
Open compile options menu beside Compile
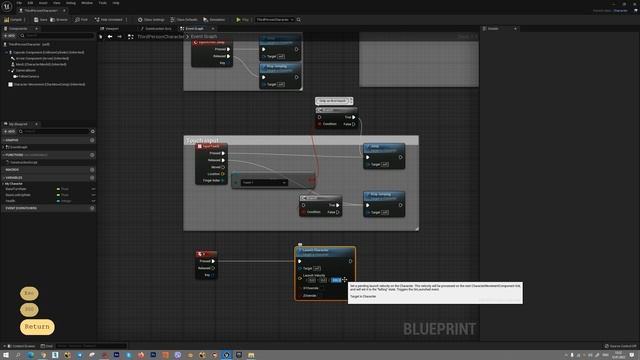tap(25, 20)
